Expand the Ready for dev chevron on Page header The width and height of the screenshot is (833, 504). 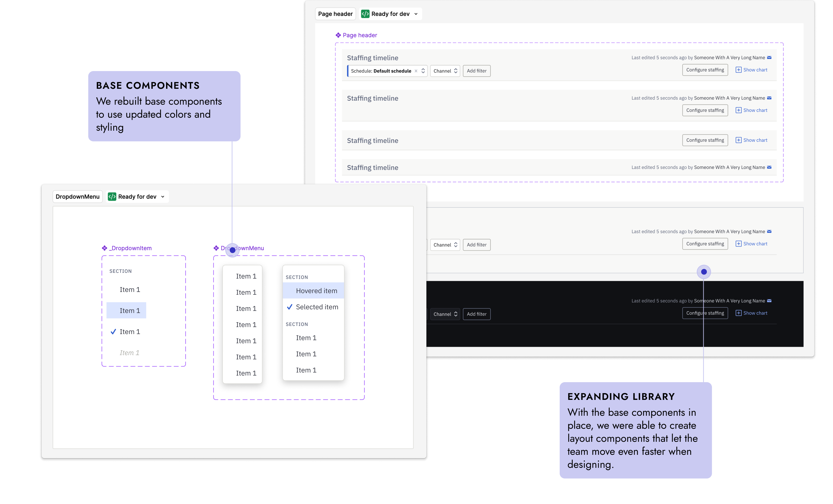click(x=416, y=14)
